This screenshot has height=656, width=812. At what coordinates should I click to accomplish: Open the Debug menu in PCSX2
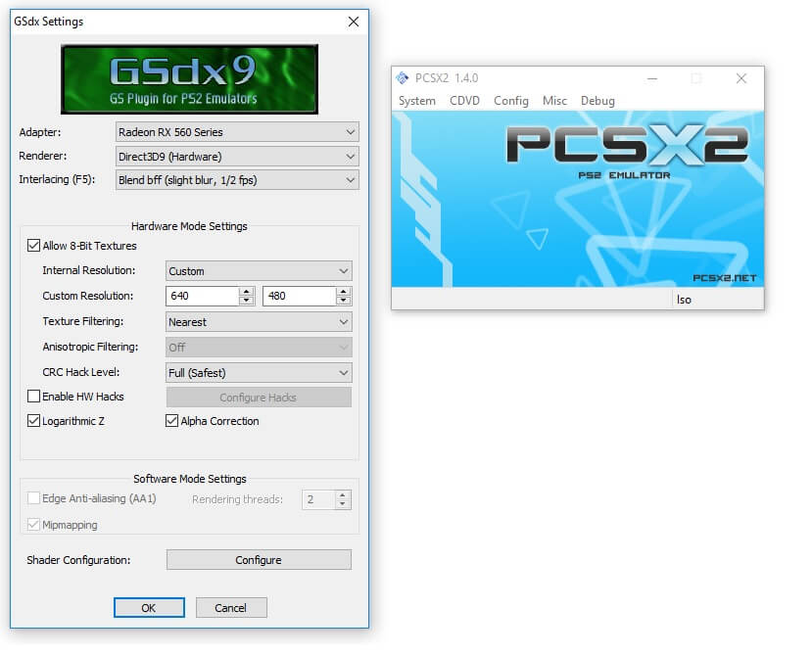[x=597, y=101]
